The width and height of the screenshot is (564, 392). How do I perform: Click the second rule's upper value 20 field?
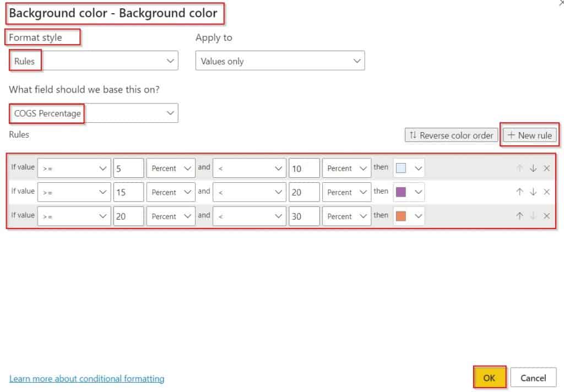[304, 192]
